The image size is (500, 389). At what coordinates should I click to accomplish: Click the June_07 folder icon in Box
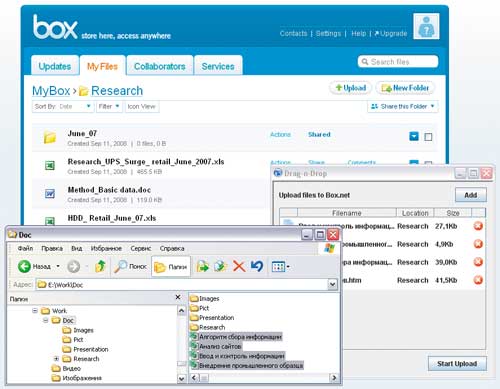click(x=50, y=137)
